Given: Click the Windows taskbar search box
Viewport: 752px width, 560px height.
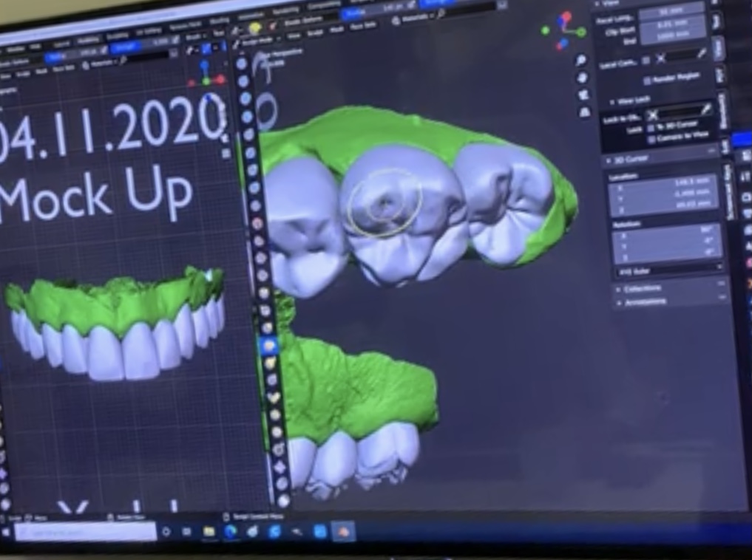Looking at the screenshot, I should 85,532.
